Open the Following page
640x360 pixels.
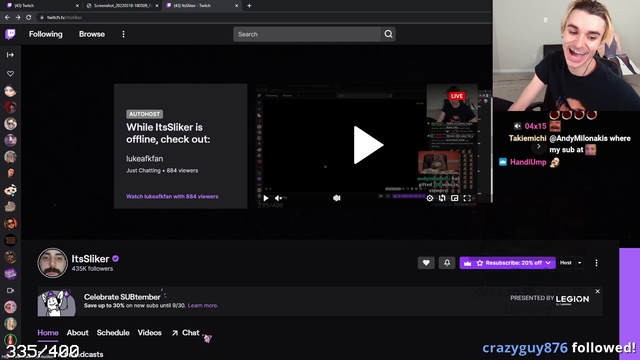(46, 34)
